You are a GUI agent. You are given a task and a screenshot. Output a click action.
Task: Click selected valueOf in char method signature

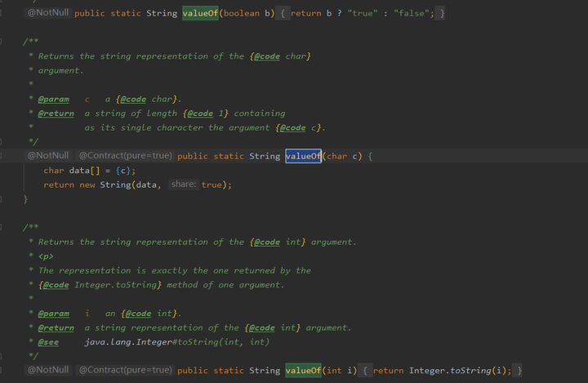click(x=303, y=157)
